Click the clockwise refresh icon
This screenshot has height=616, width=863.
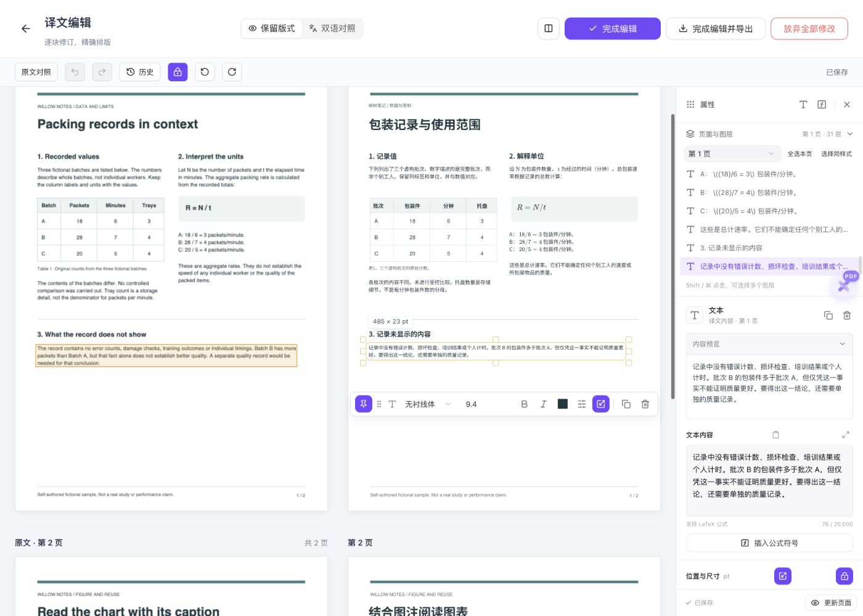232,72
